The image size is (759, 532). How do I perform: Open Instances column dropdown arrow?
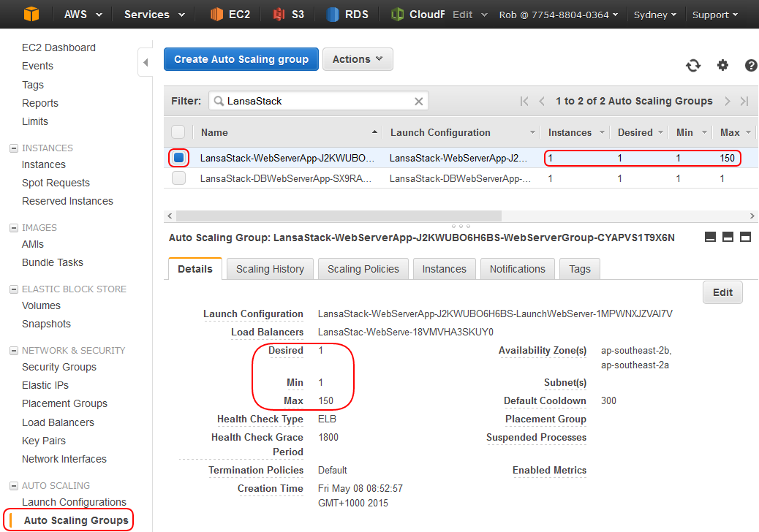pyautogui.click(x=603, y=132)
